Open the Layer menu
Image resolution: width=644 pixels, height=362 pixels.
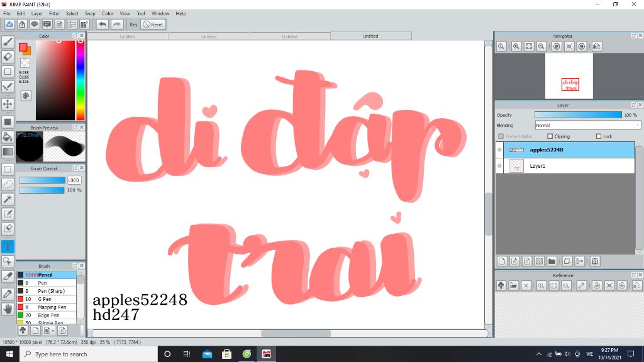point(37,14)
